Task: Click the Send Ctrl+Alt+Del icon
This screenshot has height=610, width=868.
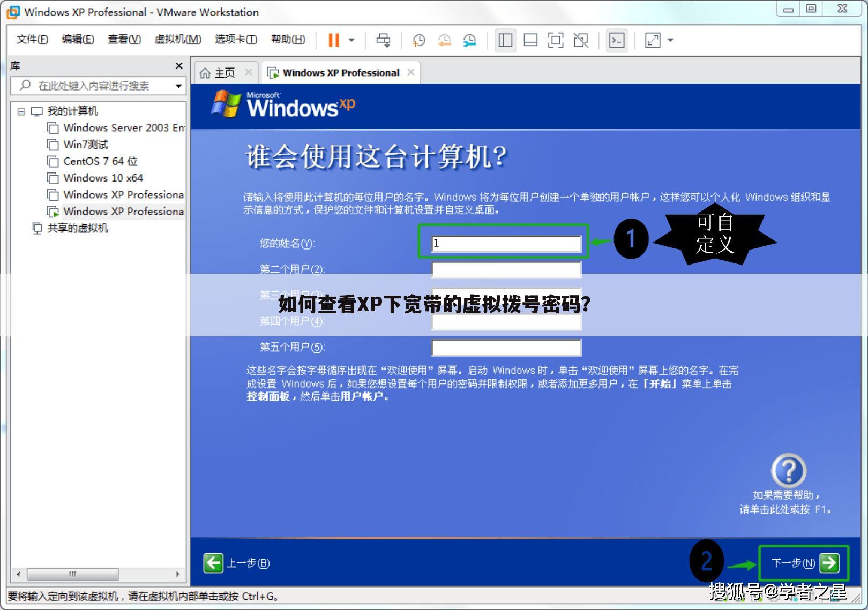Action: pyautogui.click(x=384, y=40)
